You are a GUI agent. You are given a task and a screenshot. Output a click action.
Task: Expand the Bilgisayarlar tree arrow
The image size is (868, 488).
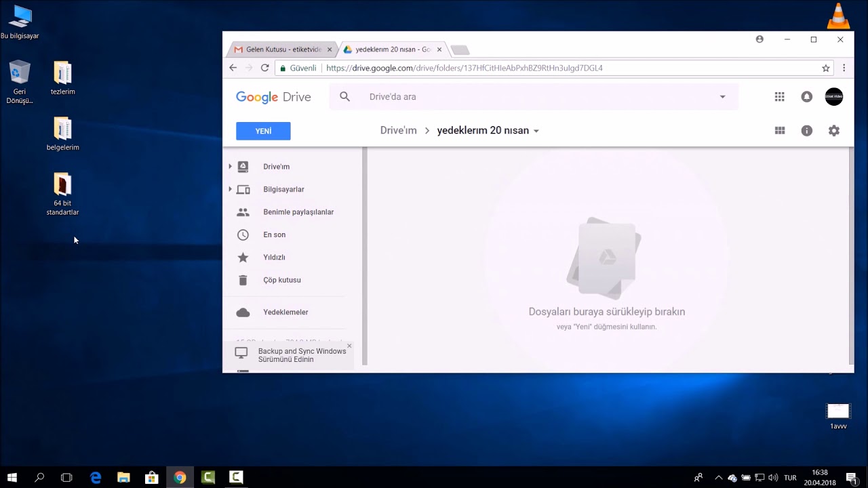click(230, 189)
